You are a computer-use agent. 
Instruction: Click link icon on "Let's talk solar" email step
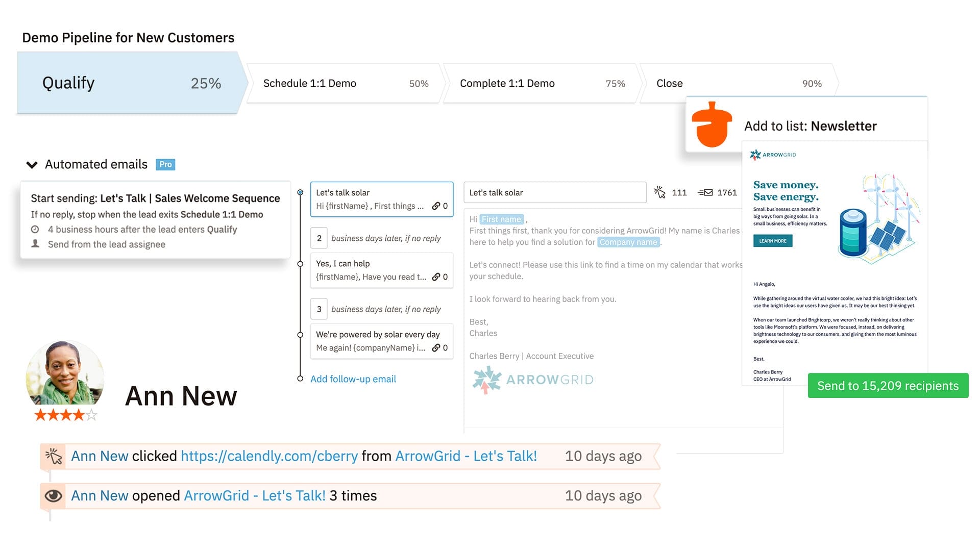[437, 206]
